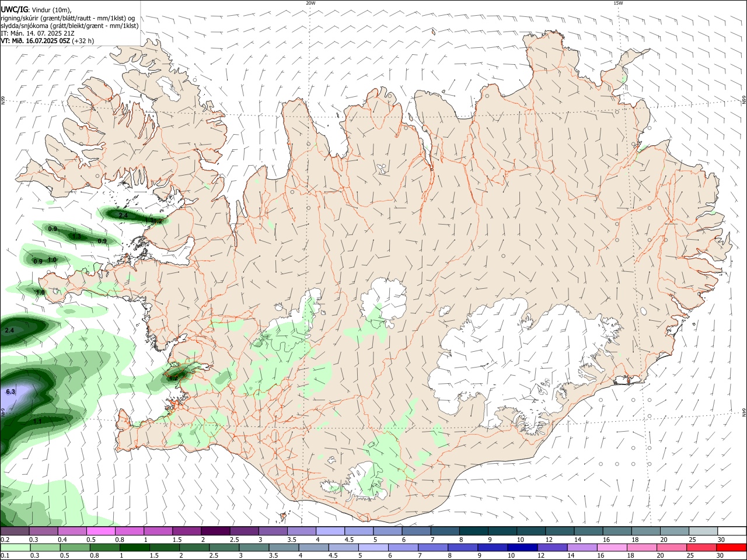Select the bright pink 0.5–0.8 swatch on upper scale

click(x=101, y=531)
